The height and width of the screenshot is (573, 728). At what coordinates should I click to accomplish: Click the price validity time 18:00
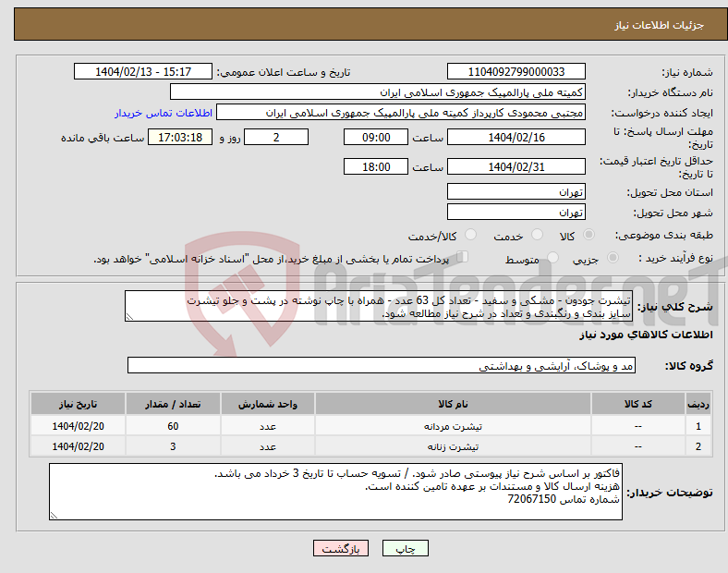coord(376,166)
